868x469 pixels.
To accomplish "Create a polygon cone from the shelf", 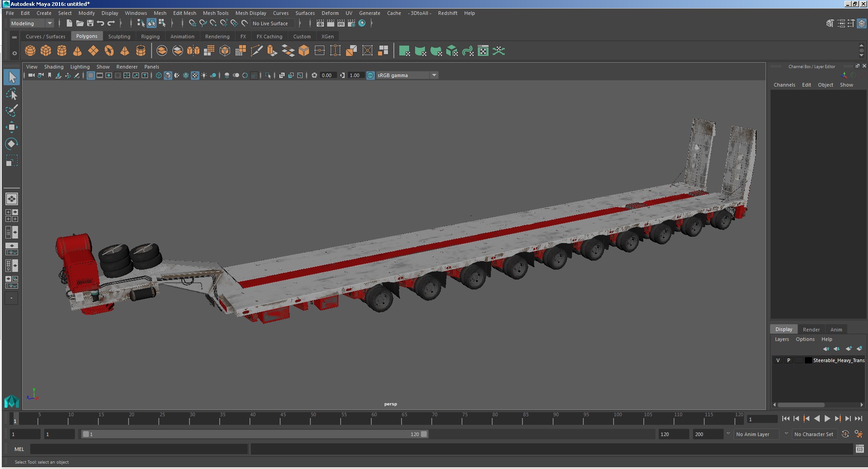I will 78,51.
